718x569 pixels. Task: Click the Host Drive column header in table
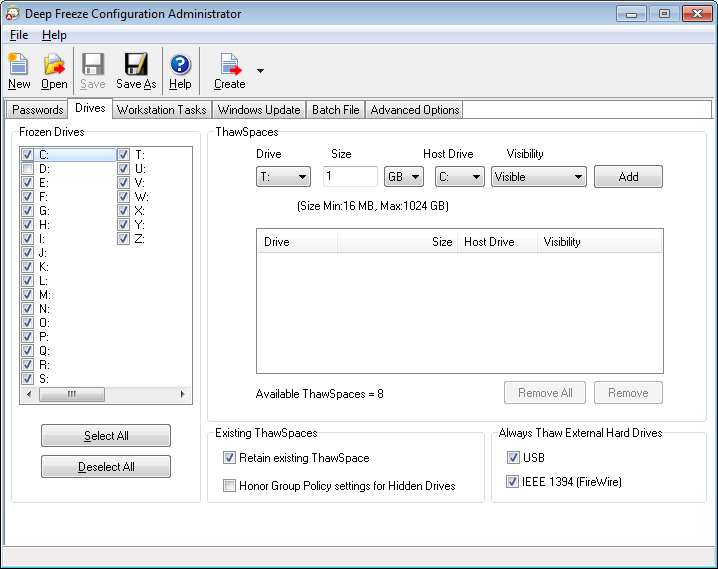(497, 242)
